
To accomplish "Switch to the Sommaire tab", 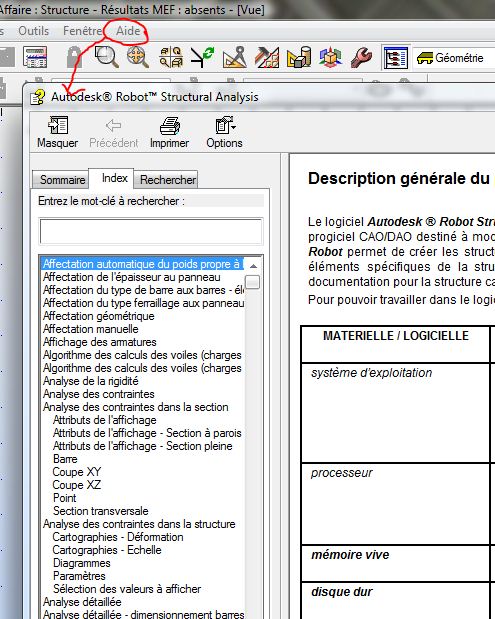I will 62,180.
